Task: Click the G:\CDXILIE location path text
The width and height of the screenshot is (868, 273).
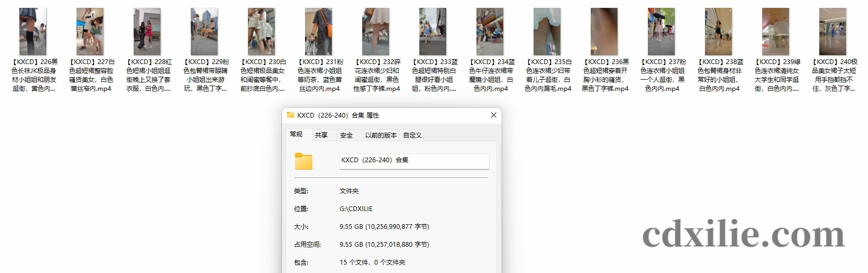Action: pyautogui.click(x=356, y=209)
